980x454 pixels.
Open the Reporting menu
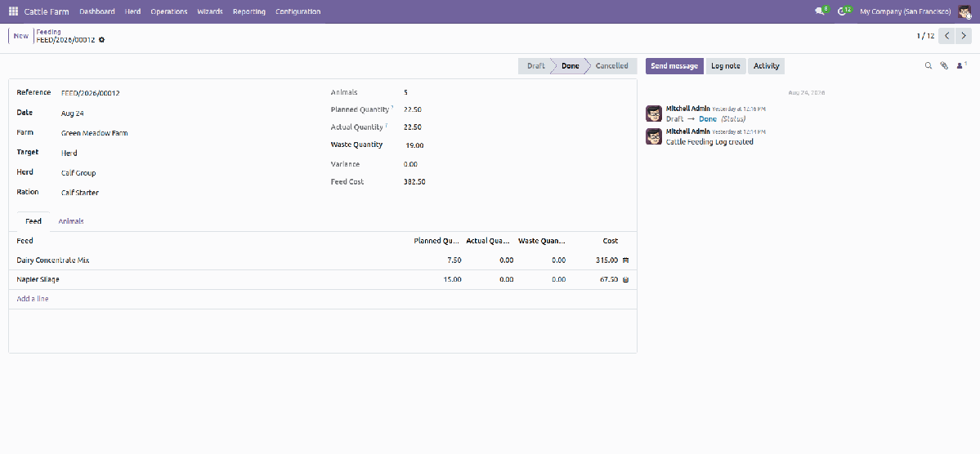click(x=248, y=11)
